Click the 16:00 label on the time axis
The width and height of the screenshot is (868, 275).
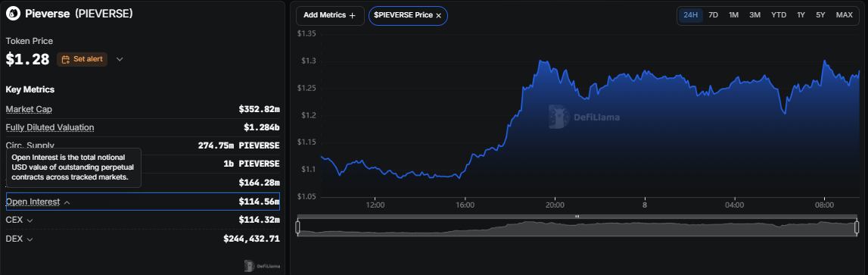[x=465, y=205]
